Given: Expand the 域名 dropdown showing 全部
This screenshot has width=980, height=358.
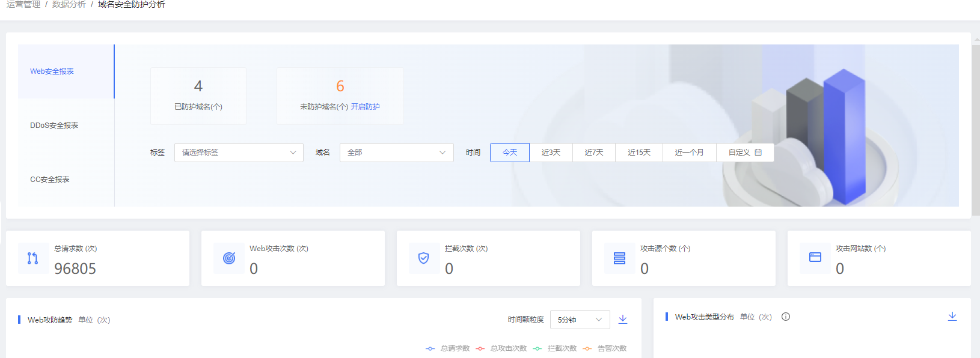Looking at the screenshot, I should [x=396, y=153].
